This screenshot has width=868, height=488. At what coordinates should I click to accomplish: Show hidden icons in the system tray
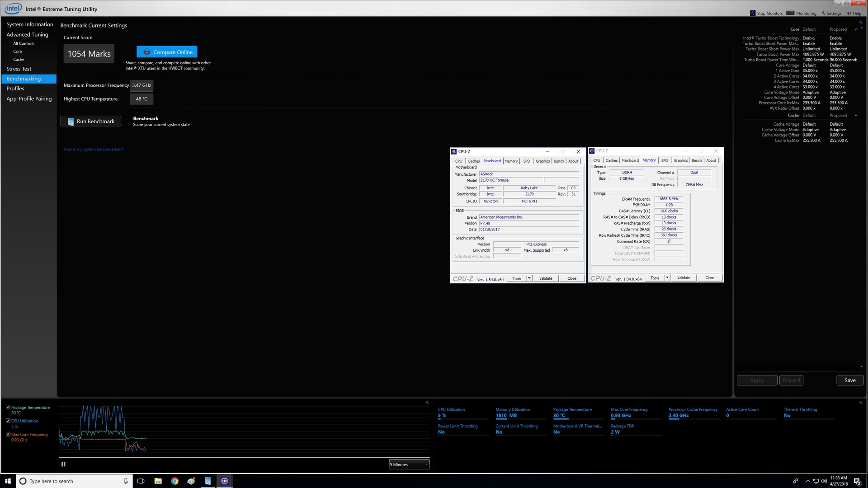(807, 481)
